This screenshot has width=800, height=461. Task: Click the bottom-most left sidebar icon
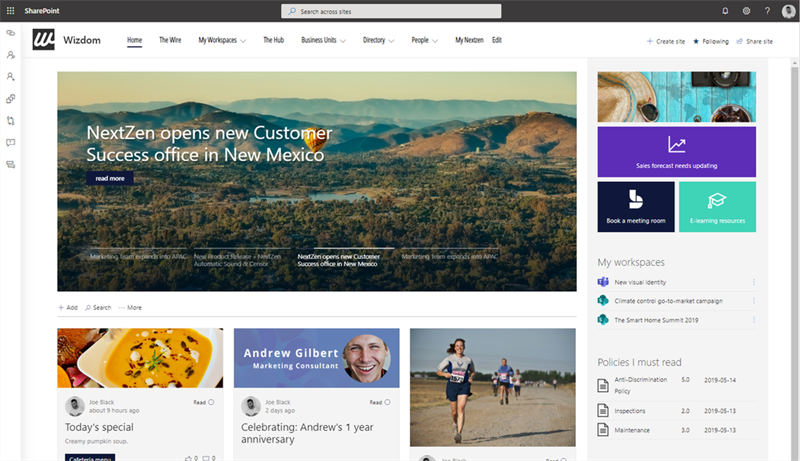pyautogui.click(x=10, y=164)
